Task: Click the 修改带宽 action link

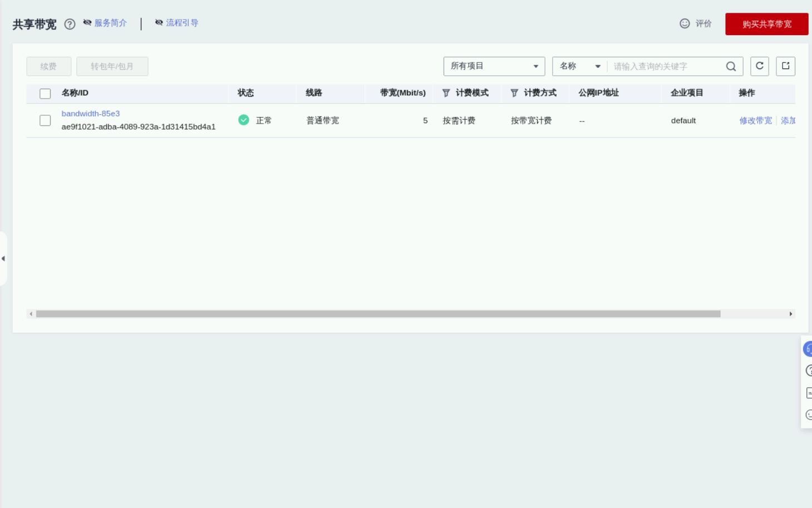Action: (755, 120)
